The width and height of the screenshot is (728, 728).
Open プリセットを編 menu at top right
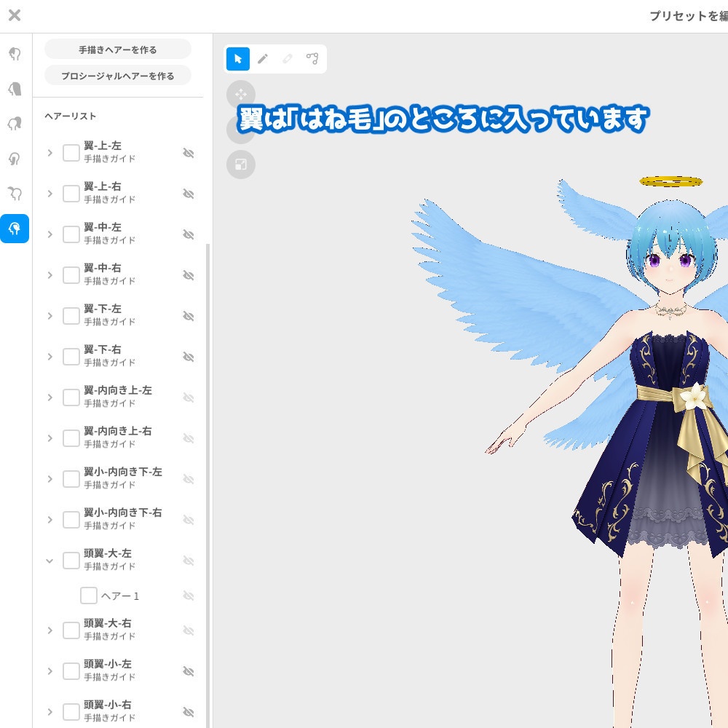687,15
